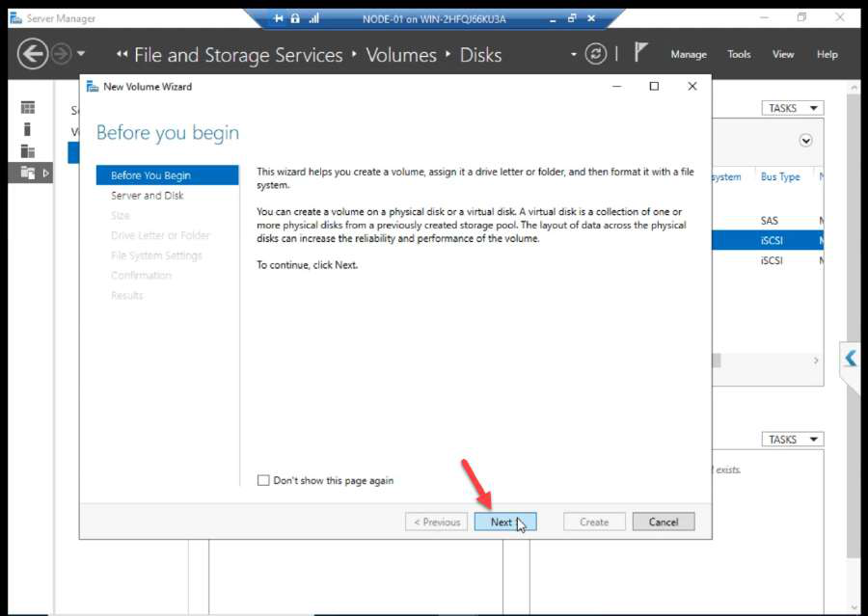Select the highlighted iSCSI disk row
This screenshot has height=616, width=868.
point(768,240)
